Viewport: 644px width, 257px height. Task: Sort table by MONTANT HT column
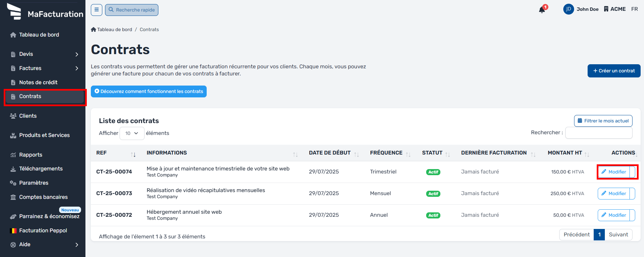587,155
